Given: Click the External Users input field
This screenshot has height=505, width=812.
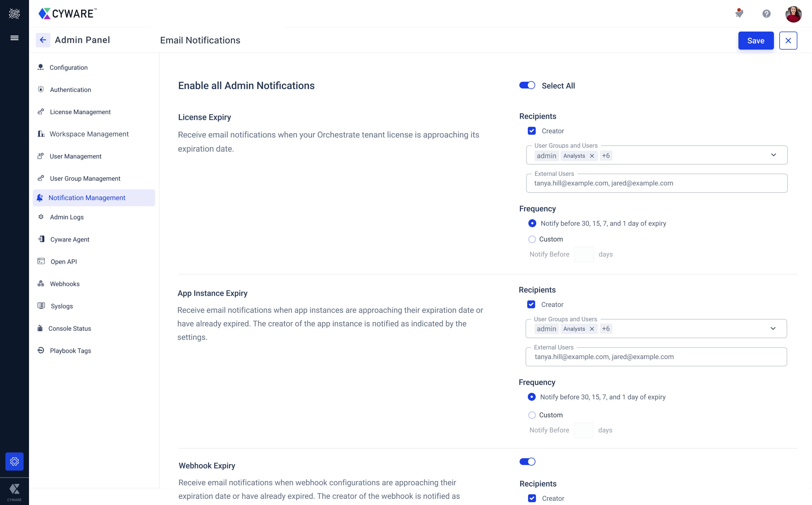Looking at the screenshot, I should point(656,183).
